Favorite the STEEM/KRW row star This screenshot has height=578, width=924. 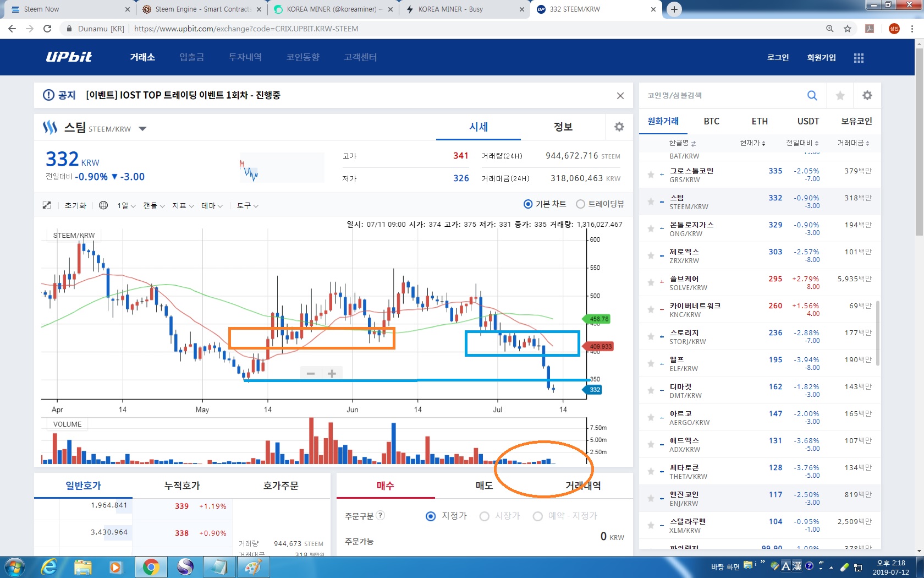pyautogui.click(x=651, y=202)
